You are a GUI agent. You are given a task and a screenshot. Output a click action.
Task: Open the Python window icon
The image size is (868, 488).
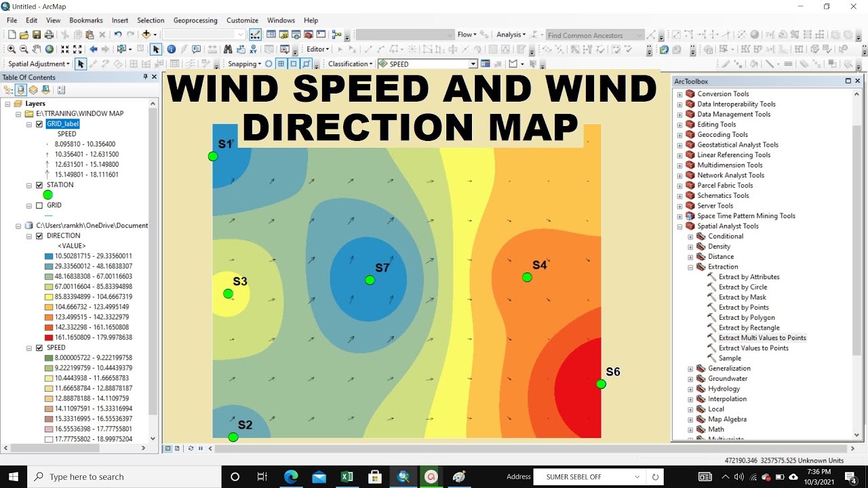tap(321, 35)
